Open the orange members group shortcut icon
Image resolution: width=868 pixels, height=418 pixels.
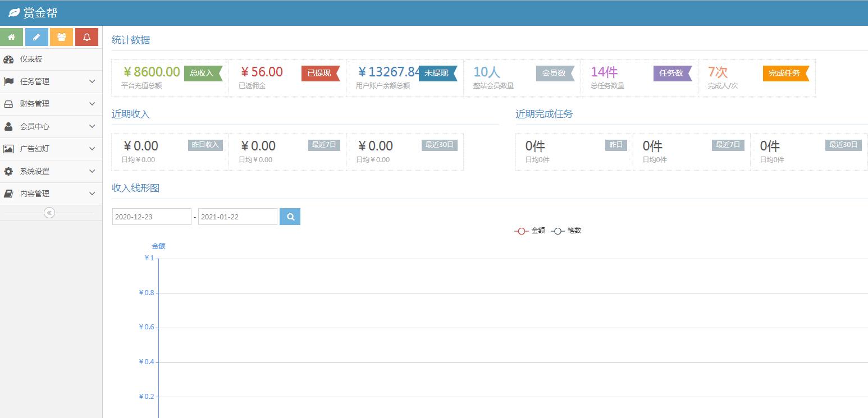click(61, 37)
